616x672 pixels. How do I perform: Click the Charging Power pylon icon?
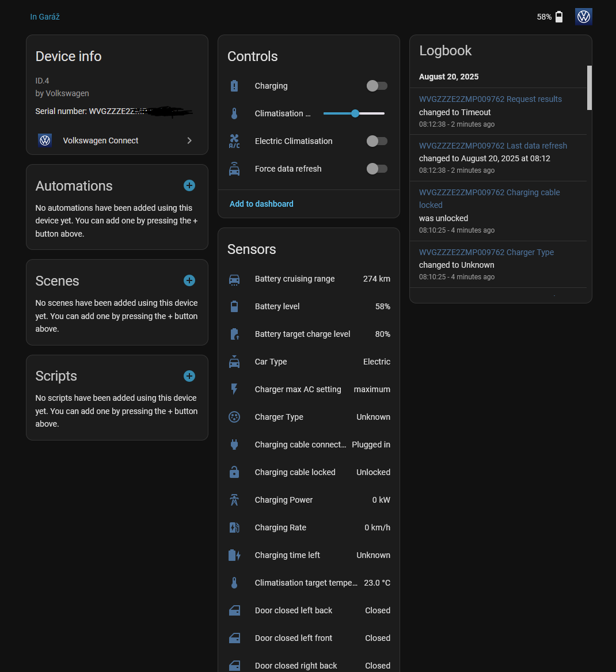[x=234, y=500]
